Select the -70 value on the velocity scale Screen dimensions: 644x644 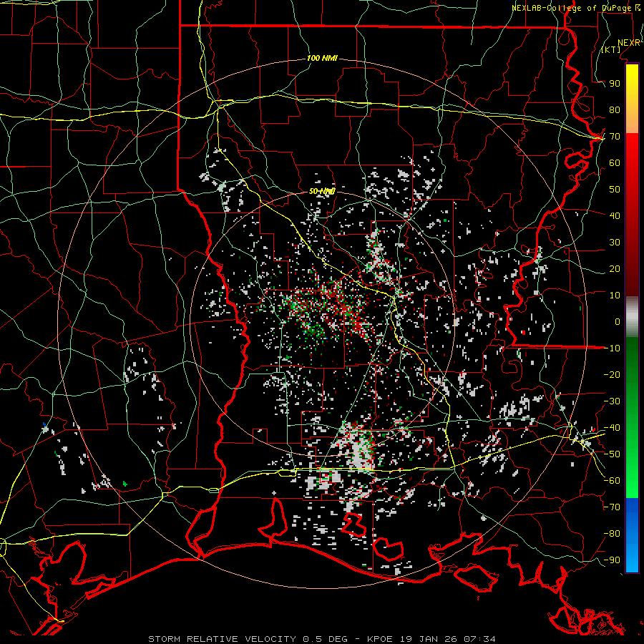pyautogui.click(x=612, y=507)
